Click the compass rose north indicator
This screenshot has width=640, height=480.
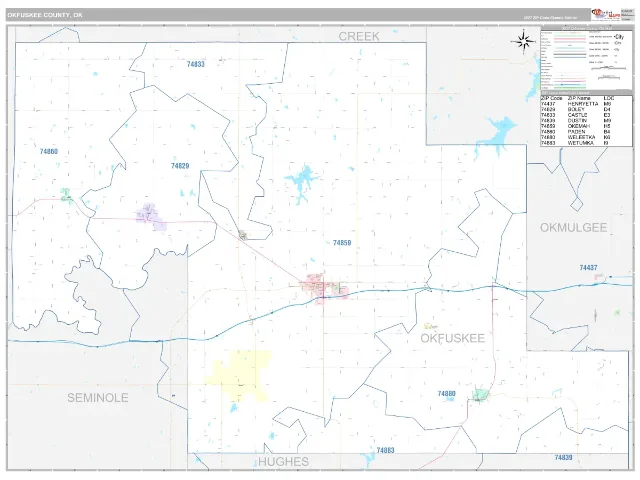524,41
